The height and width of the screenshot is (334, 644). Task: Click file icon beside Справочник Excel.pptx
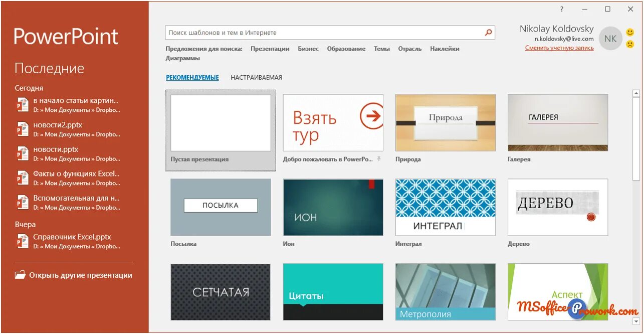(x=23, y=241)
